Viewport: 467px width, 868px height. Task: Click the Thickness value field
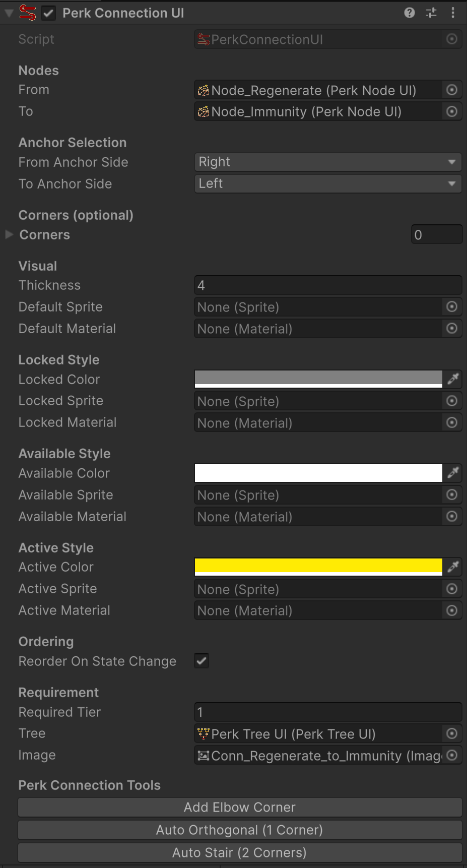[x=327, y=285]
